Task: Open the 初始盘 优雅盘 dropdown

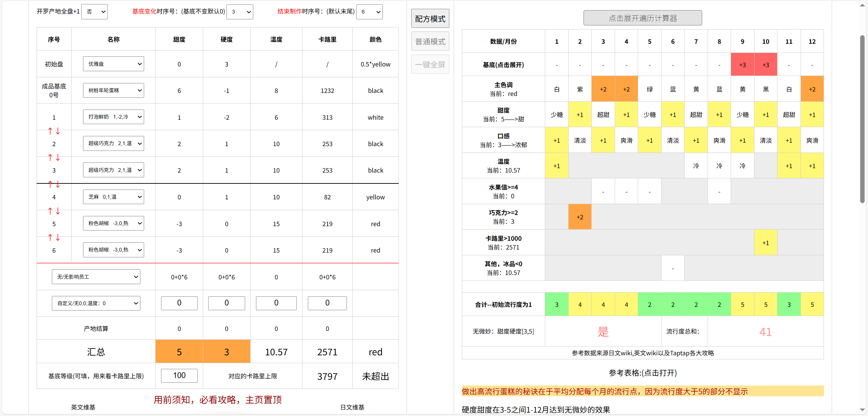Action: (x=113, y=64)
